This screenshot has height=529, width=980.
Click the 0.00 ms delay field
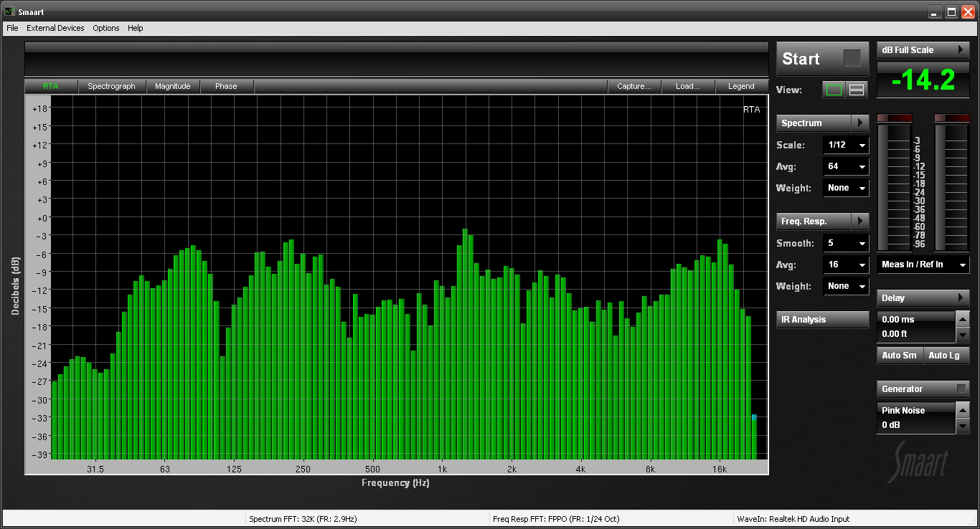tap(917, 319)
